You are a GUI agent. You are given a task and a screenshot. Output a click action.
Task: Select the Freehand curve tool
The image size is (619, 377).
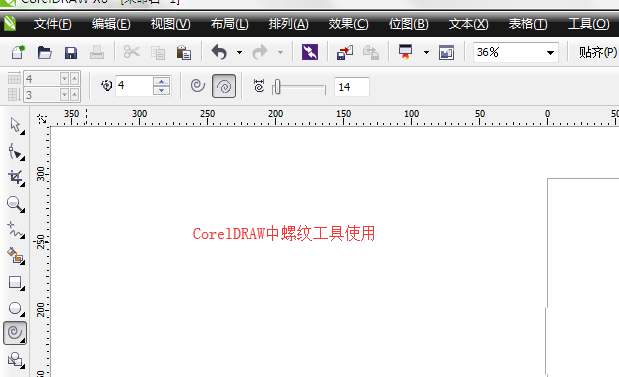click(16, 230)
